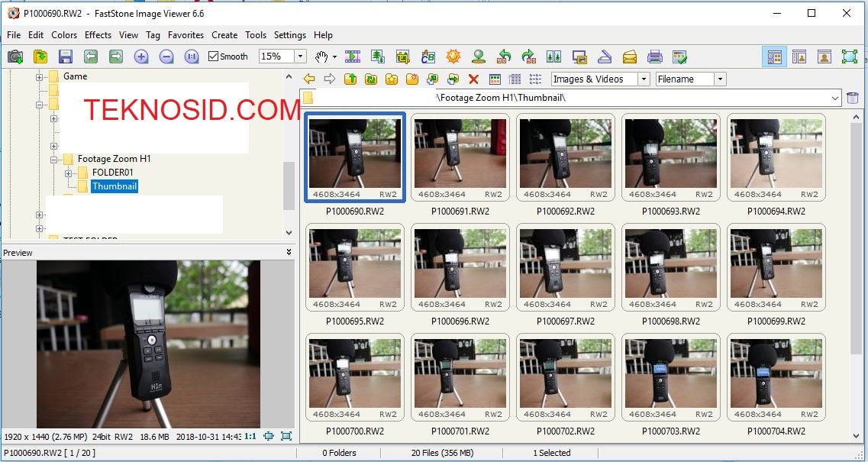Click the Acquire from camera icon
The height and width of the screenshot is (462, 868).
(15, 57)
